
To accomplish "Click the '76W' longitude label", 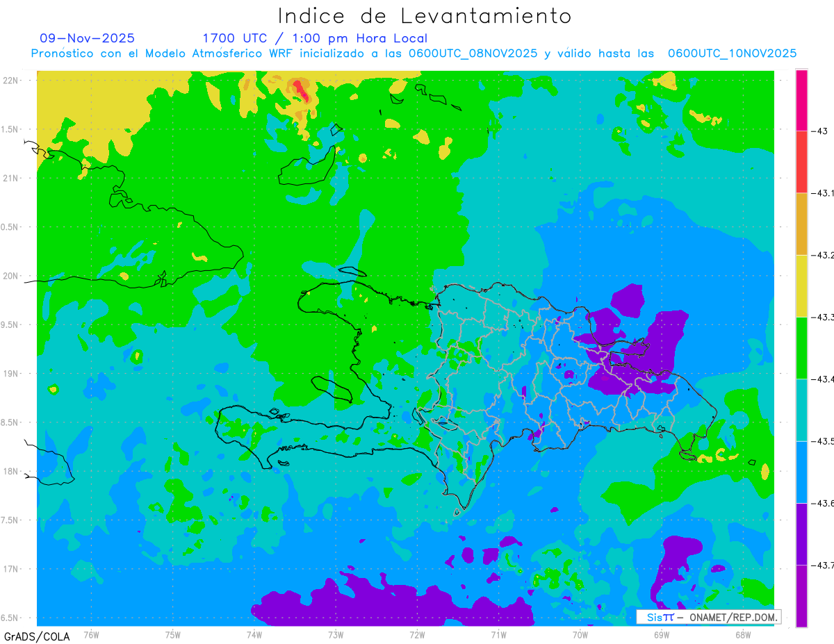I will click(91, 635).
